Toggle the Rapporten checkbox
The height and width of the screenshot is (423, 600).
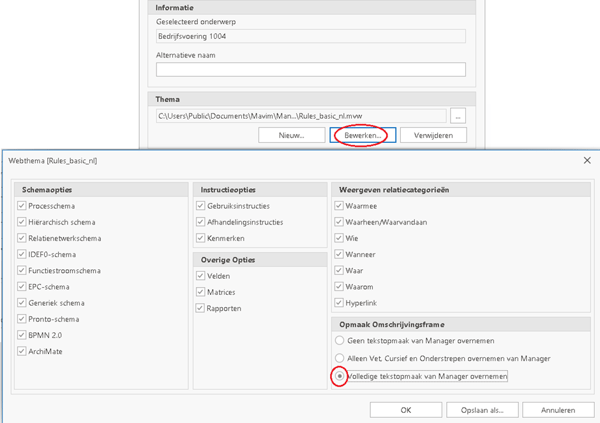tap(201, 308)
